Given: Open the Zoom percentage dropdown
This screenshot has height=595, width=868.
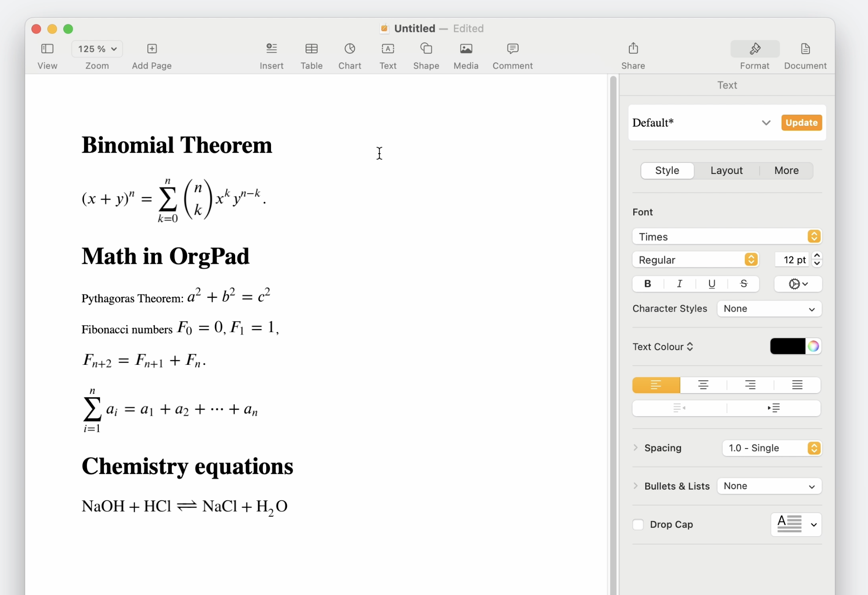Looking at the screenshot, I should tap(97, 49).
